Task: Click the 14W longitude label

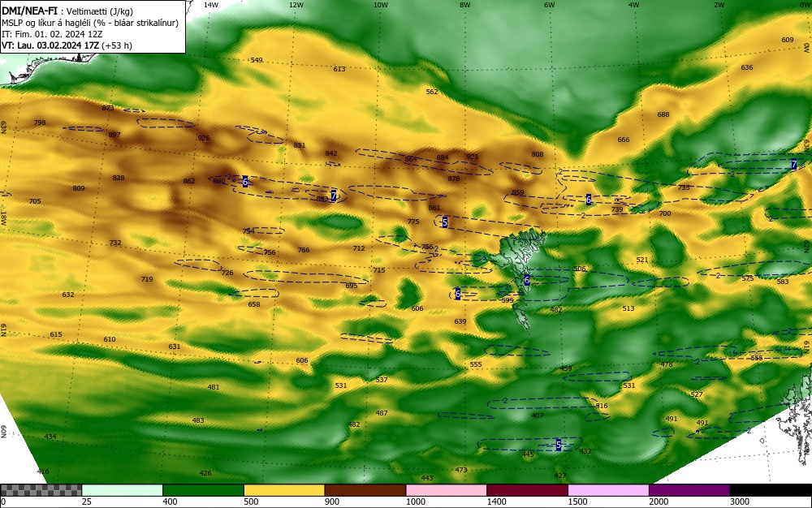Action: click(211, 5)
